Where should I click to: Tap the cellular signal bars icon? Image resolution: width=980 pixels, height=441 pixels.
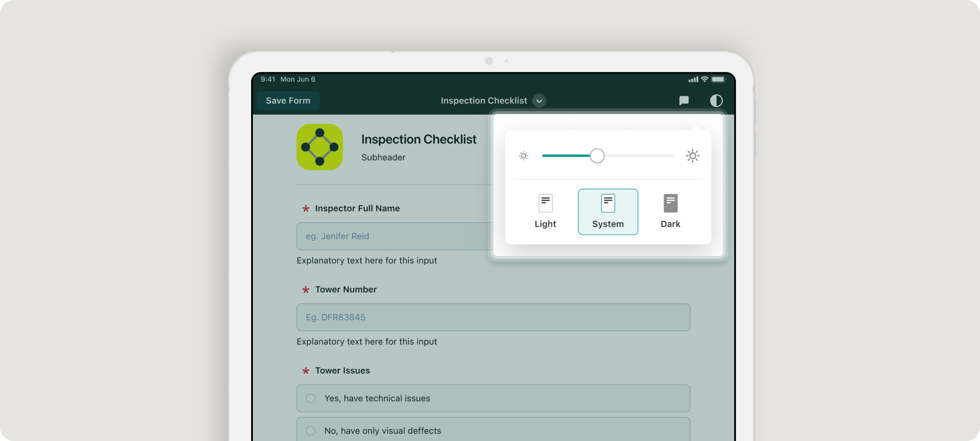pos(693,80)
